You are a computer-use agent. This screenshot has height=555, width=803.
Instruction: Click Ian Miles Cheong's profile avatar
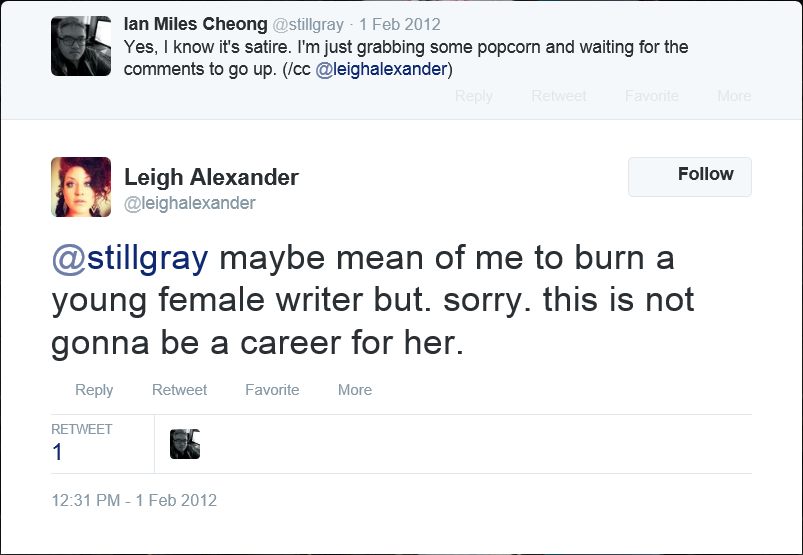click(x=81, y=46)
